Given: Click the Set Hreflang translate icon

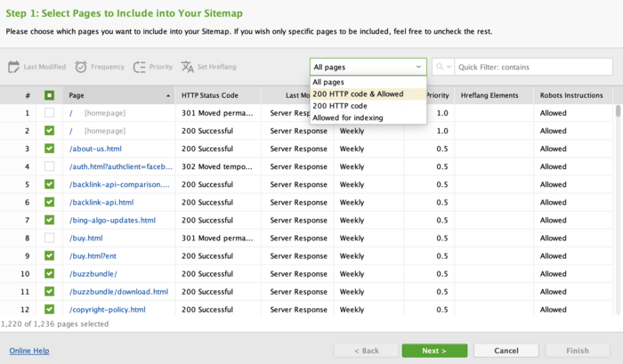Looking at the screenshot, I should point(188,67).
